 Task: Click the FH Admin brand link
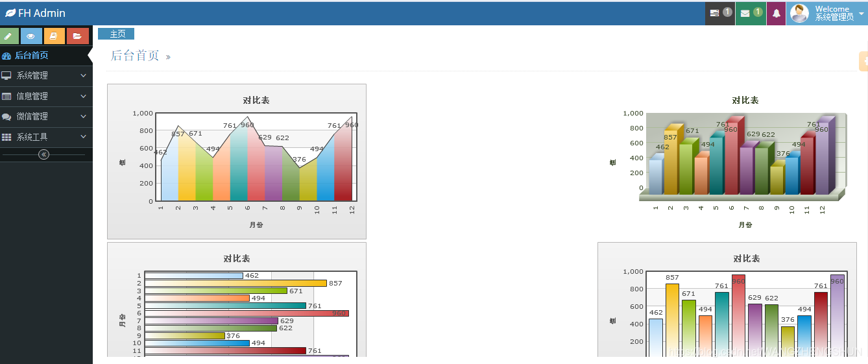click(36, 13)
